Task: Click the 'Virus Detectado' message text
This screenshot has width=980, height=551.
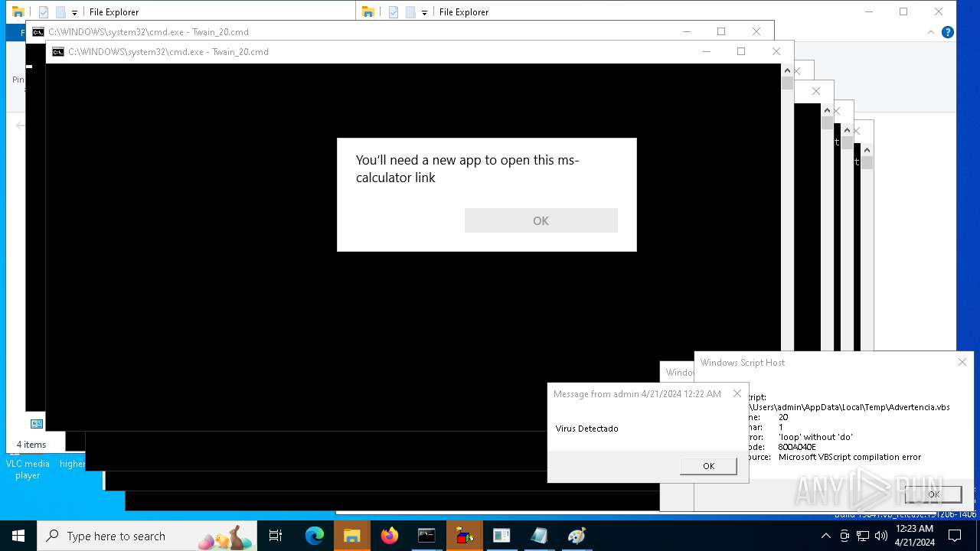Action: pos(586,429)
